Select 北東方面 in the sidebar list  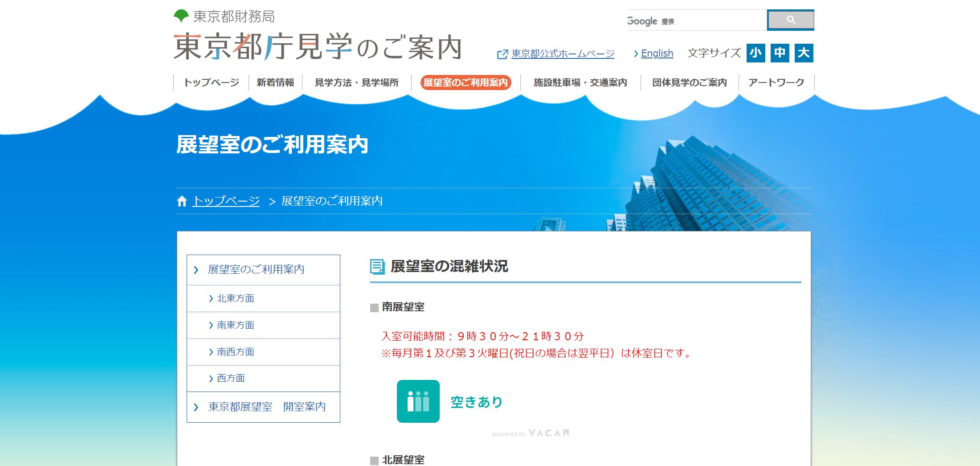click(x=235, y=298)
